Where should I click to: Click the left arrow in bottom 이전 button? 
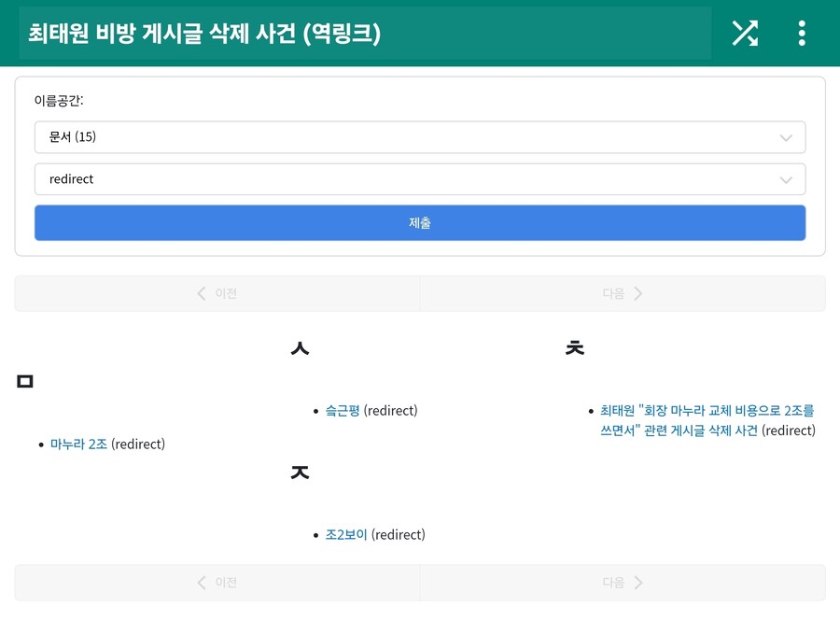click(x=202, y=582)
